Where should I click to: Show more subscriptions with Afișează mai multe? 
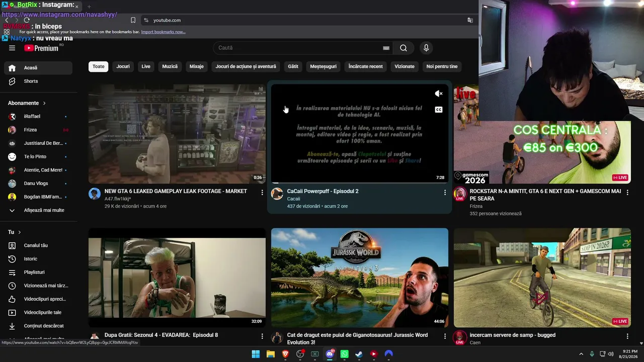(38, 210)
